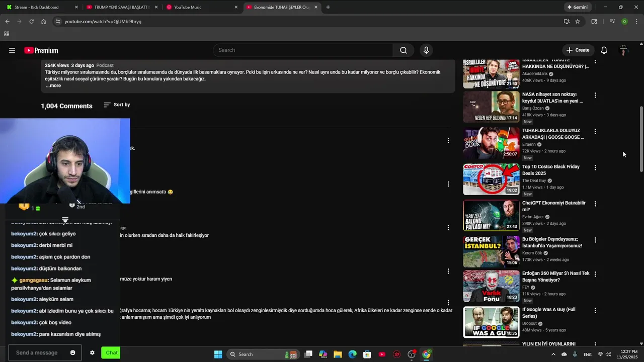Open action menu on the topmost visible comment
Viewport: 644px width, 362px height.
448,140
